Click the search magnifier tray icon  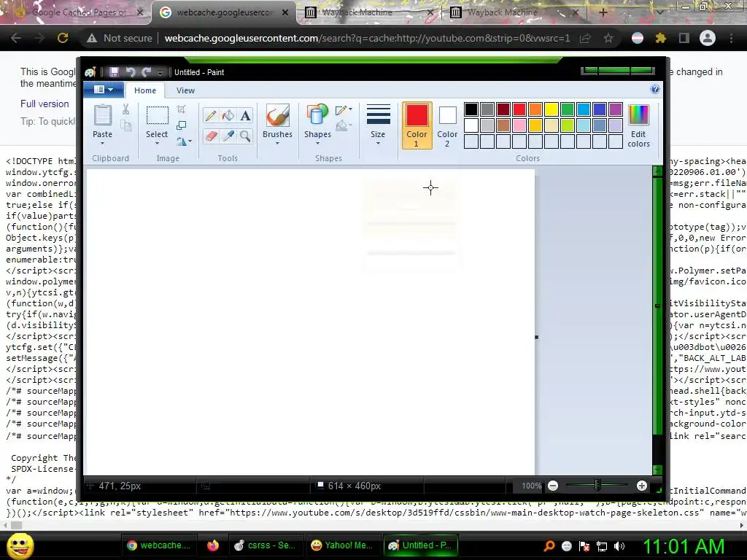pyautogui.click(x=549, y=546)
